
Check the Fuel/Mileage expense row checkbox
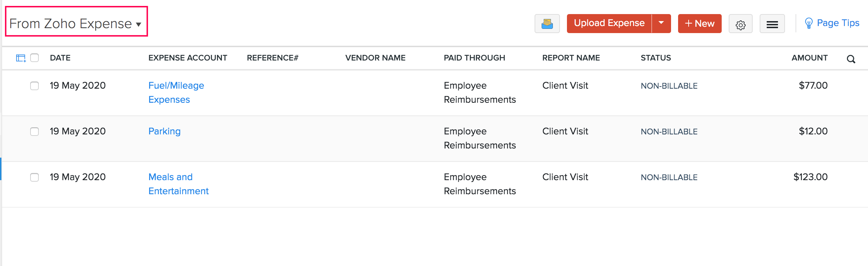pos(34,86)
